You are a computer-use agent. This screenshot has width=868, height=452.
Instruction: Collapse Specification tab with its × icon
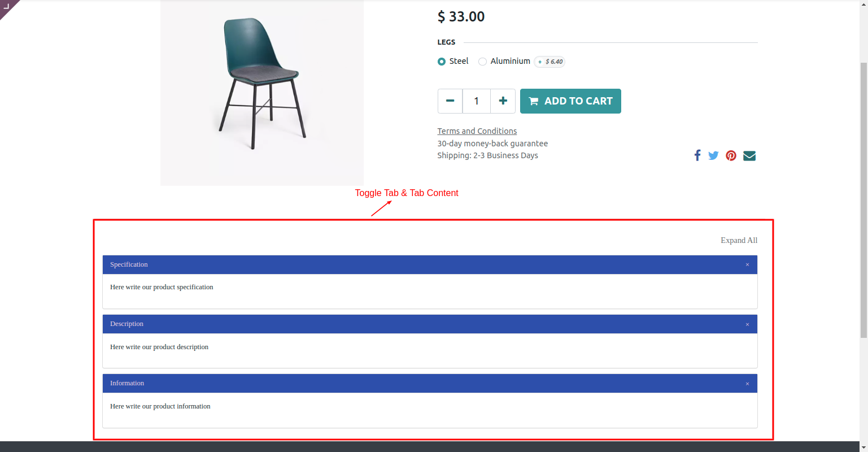(747, 264)
